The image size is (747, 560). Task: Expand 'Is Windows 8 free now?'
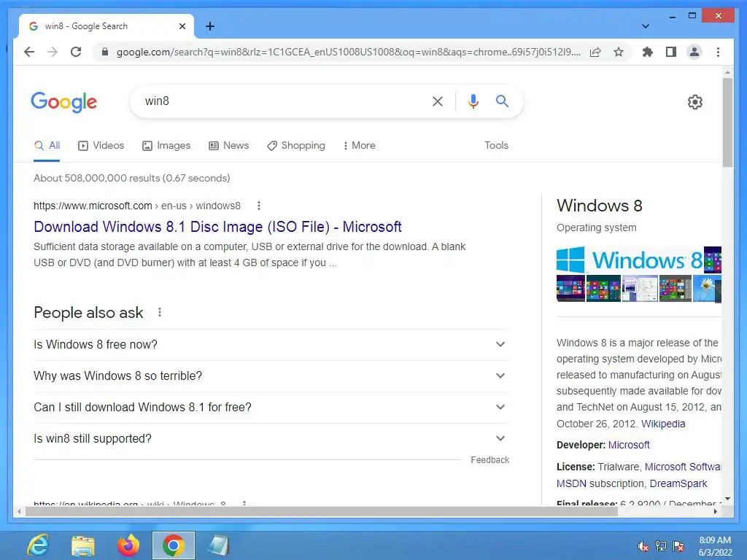[271, 344]
